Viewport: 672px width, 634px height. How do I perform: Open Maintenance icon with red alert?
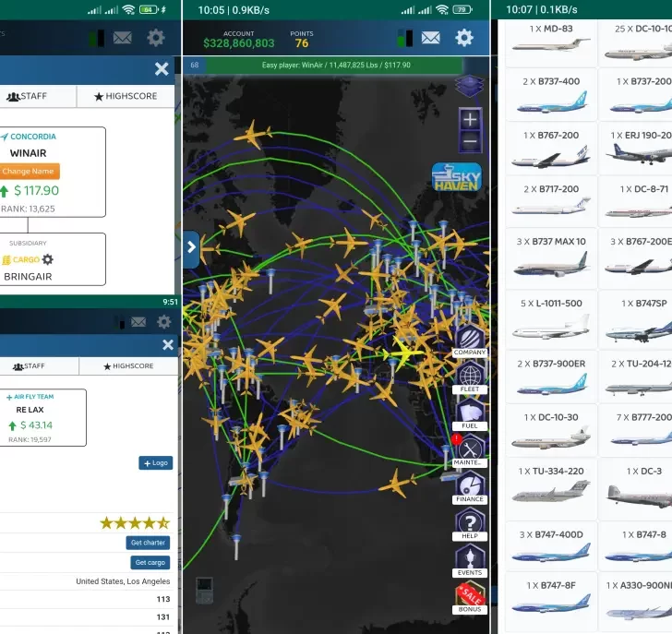point(470,449)
